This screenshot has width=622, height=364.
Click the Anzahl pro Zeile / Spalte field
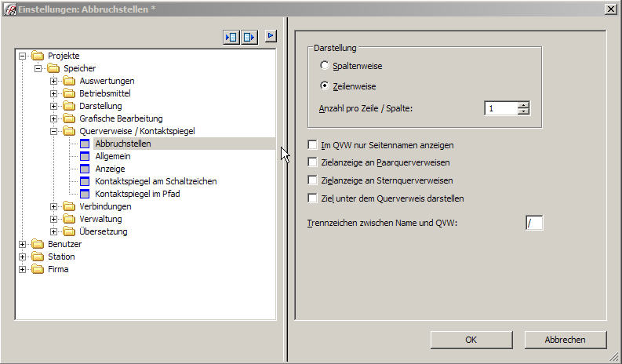pyautogui.click(x=501, y=108)
